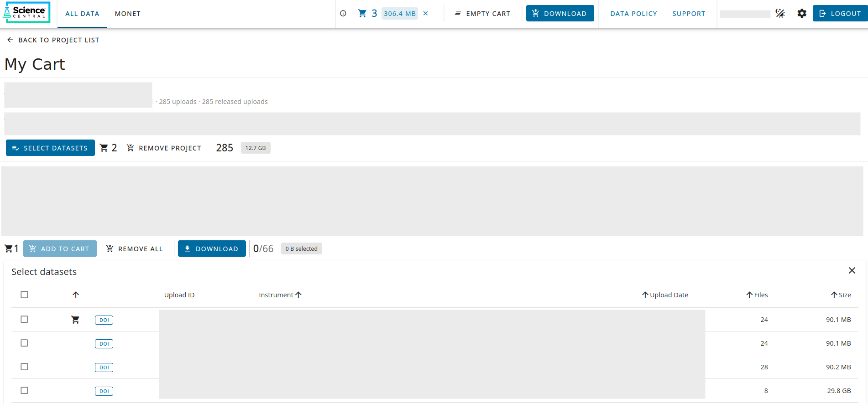Close the Select datasets panel
This screenshot has height=404, width=868.
pyautogui.click(x=852, y=270)
